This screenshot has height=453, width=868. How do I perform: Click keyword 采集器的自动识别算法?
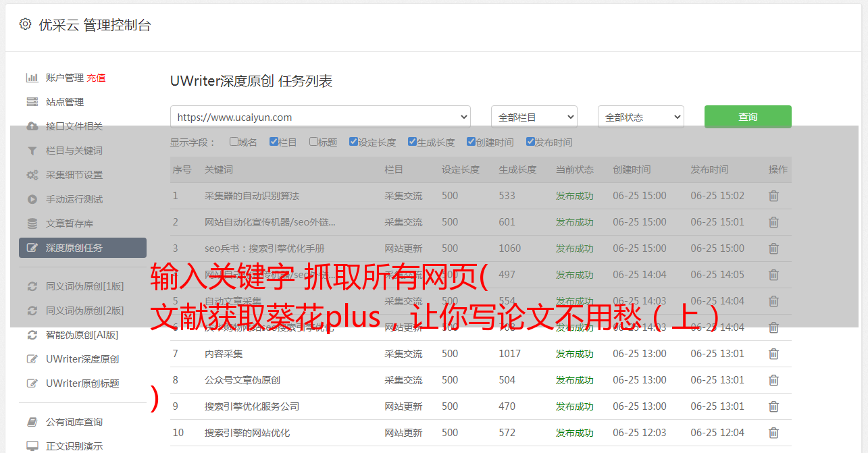(x=252, y=196)
